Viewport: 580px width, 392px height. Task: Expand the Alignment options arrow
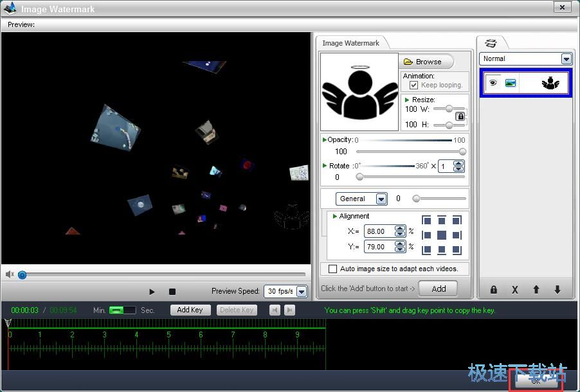point(335,217)
